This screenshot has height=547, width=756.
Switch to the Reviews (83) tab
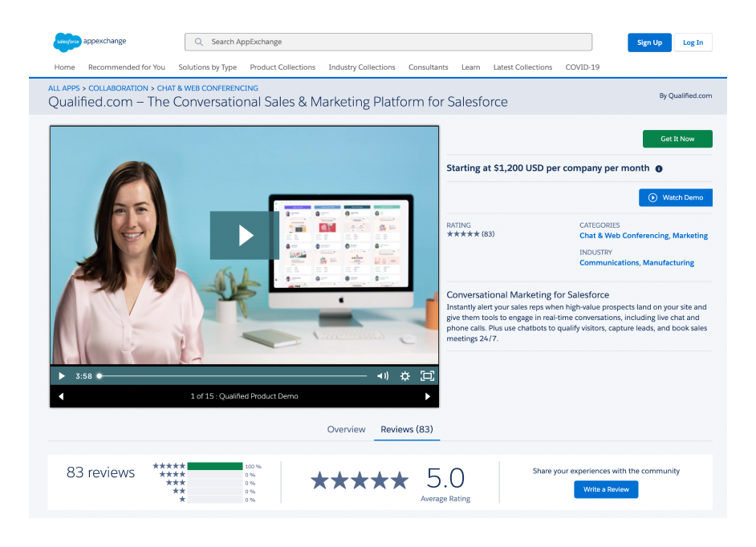[x=407, y=429]
